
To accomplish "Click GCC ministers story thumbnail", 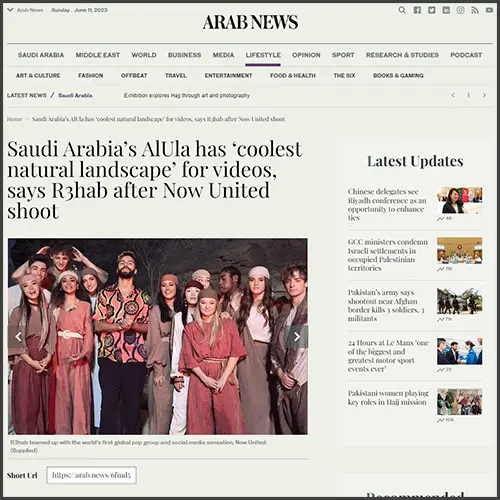I will coord(460,251).
